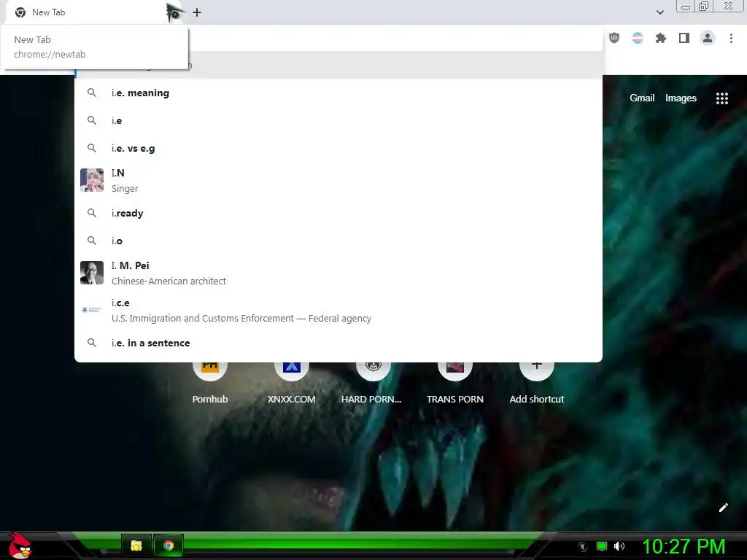
Task: Click the striped flag extension icon
Action: tap(638, 38)
